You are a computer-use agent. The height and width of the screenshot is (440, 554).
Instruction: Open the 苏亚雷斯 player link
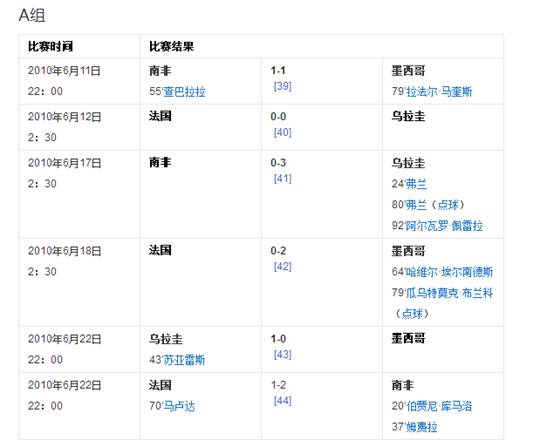point(184,360)
